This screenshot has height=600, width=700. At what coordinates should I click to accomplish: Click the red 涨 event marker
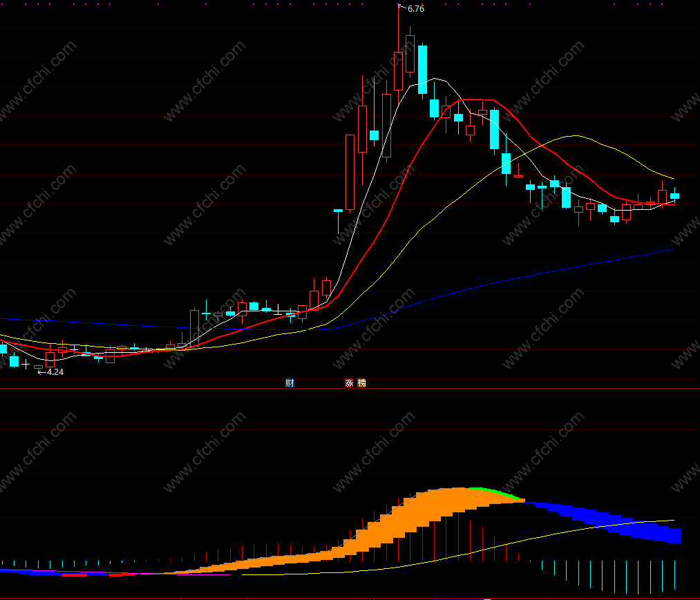coord(349,383)
